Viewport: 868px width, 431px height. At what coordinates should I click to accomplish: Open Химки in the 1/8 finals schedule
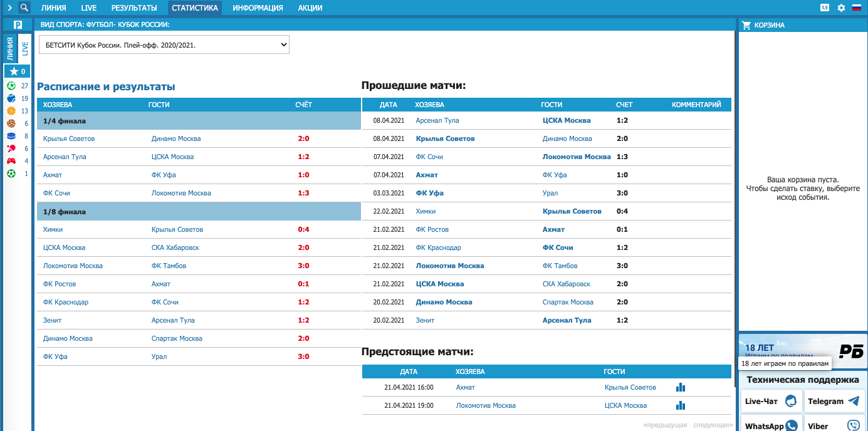point(53,229)
